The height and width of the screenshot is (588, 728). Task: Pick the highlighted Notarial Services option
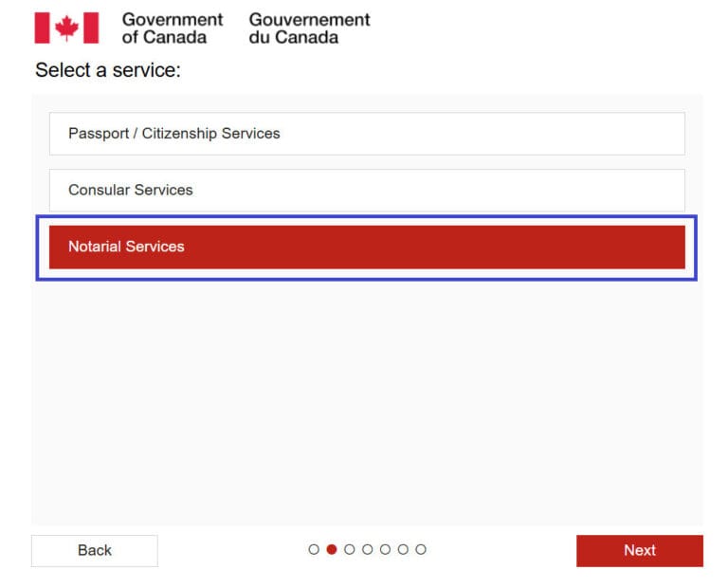[367, 247]
